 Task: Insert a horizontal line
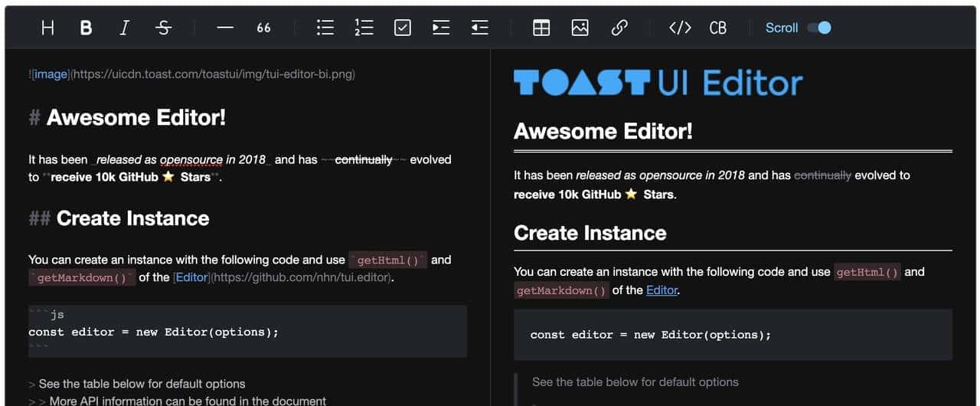(x=224, y=28)
